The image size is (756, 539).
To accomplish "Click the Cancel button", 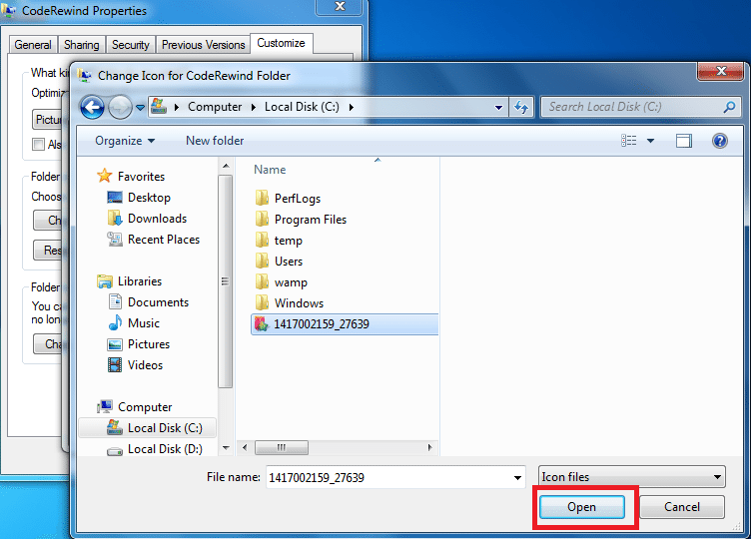I will pyautogui.click(x=682, y=507).
